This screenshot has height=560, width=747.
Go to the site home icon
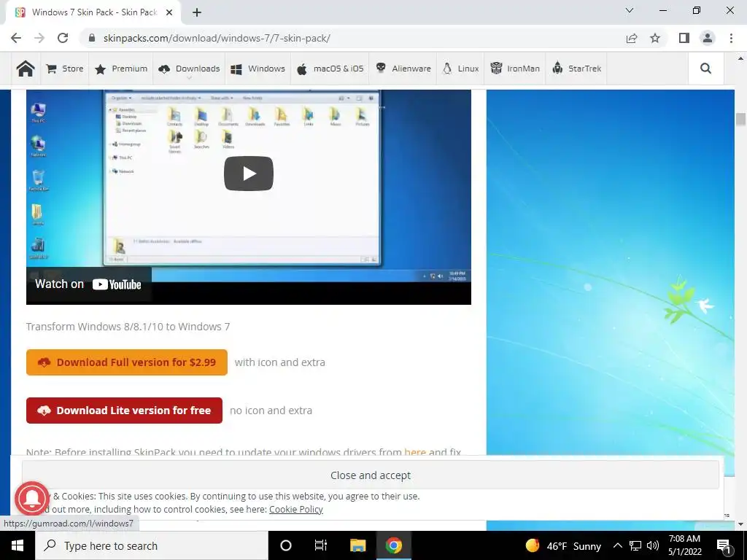pos(26,69)
